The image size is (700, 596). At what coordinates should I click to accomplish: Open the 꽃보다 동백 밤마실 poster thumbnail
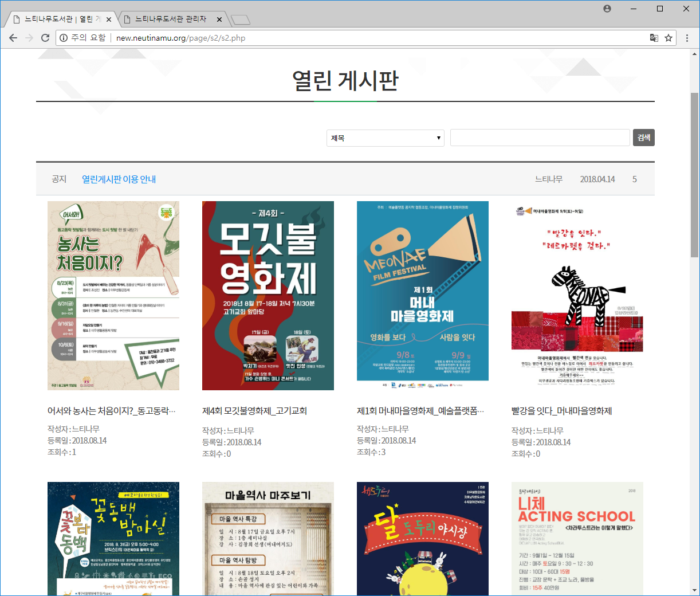coord(113,539)
